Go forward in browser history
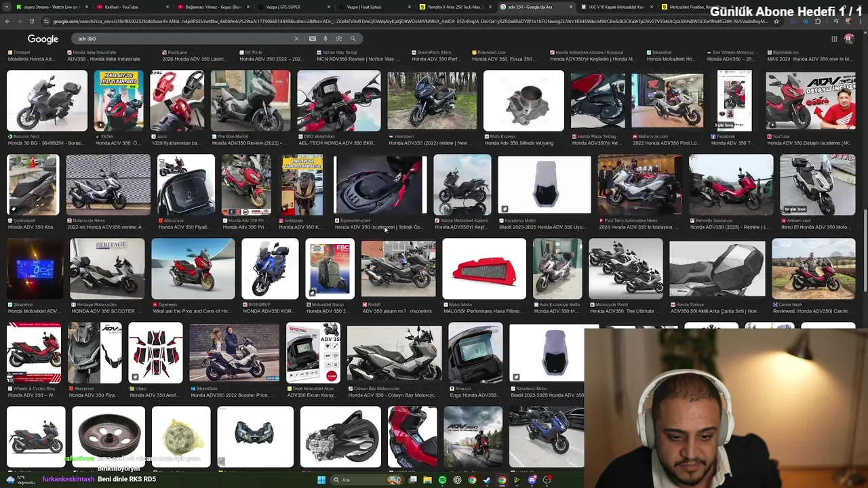This screenshot has height=488, width=868. (20, 21)
